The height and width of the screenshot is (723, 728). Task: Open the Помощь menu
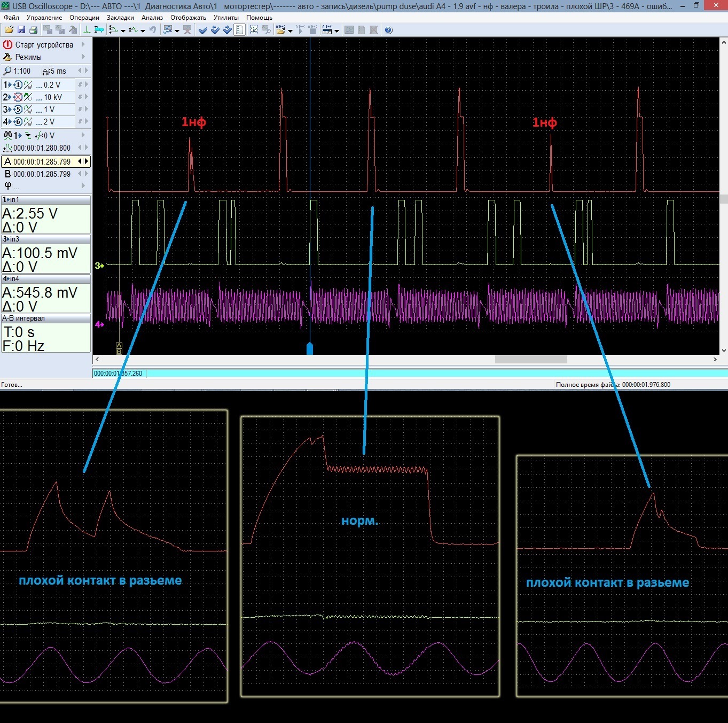[260, 18]
